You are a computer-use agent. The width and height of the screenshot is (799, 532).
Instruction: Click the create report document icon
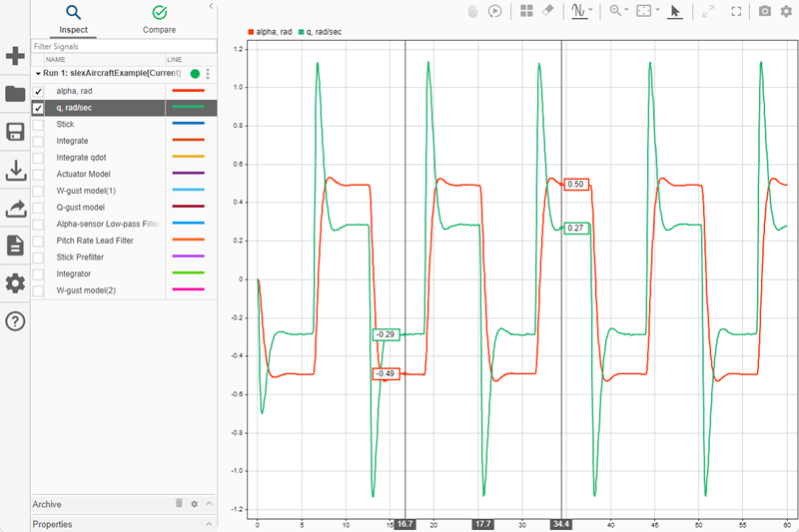coord(15,246)
